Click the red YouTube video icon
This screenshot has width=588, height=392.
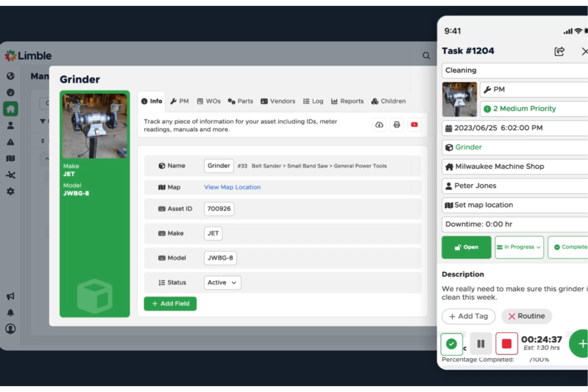(414, 125)
